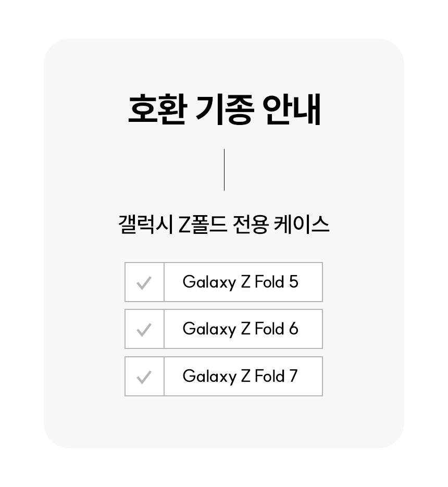This screenshot has height=487, width=448.
Task: Click the word 호환 in the heading
Action: [156, 109]
